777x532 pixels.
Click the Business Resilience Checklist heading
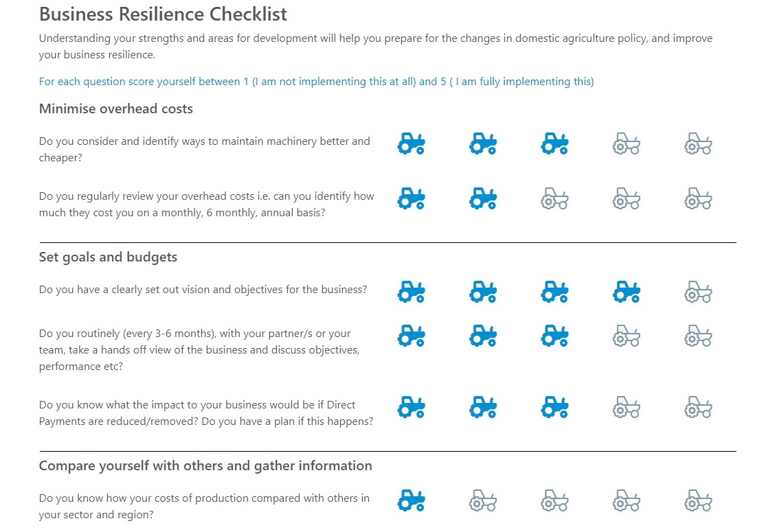pyautogui.click(x=163, y=14)
